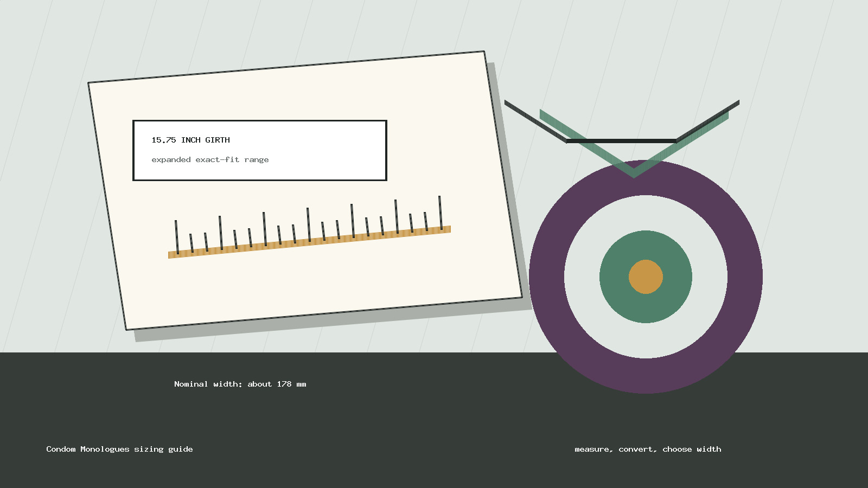
Task: Click 'measure, convert, choose width' footer text
Action: (x=648, y=449)
